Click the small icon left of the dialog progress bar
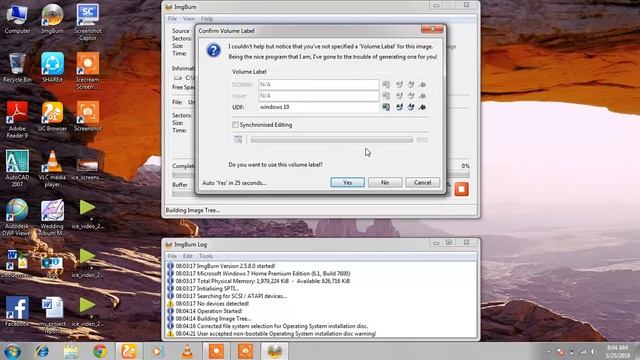This screenshot has height=360, width=640. tap(238, 140)
